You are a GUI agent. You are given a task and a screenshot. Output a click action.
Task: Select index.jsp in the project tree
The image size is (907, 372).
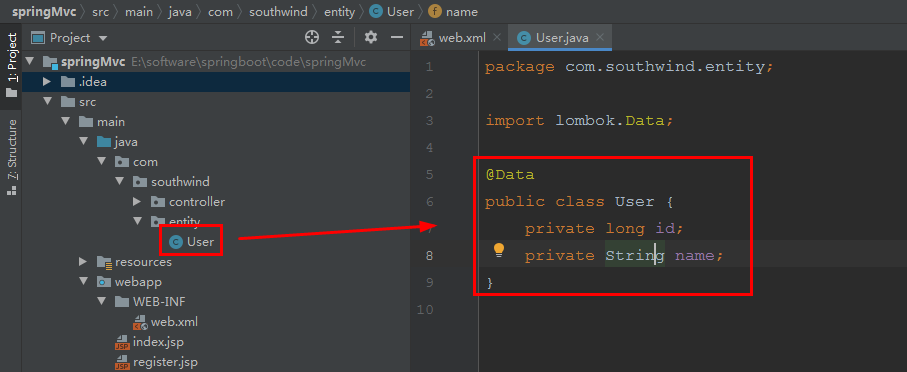pyautogui.click(x=149, y=342)
